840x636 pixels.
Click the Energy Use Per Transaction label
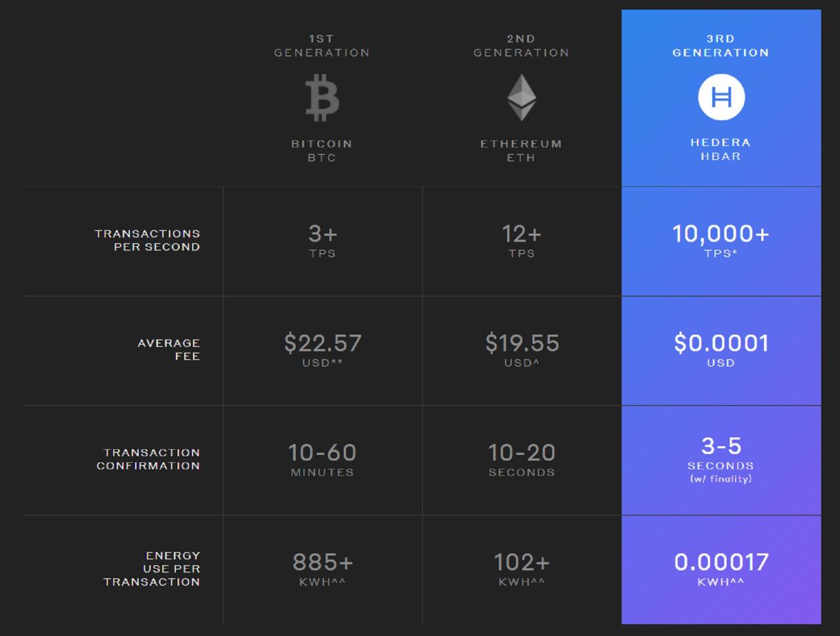pyautogui.click(x=152, y=568)
